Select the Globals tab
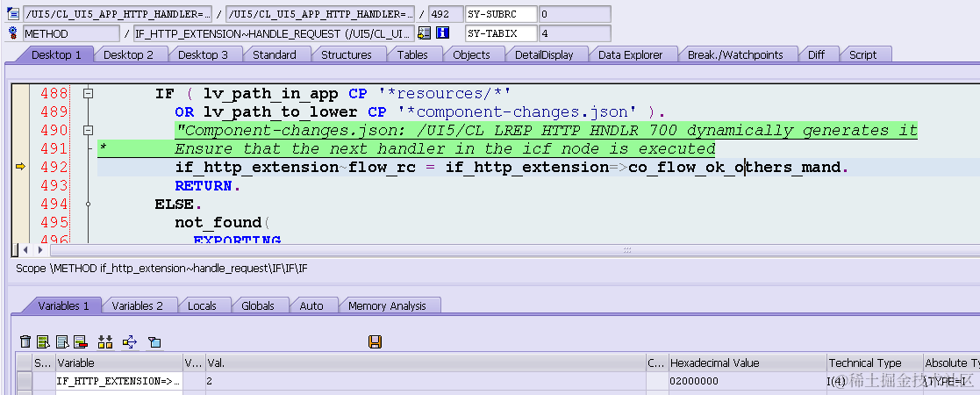980x395 pixels. [257, 305]
